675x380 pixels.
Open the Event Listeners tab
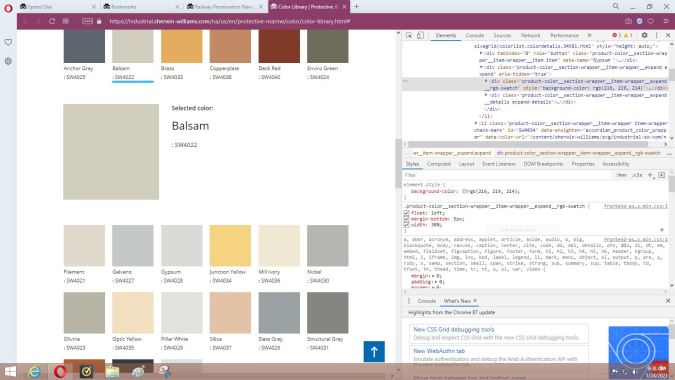(499, 164)
